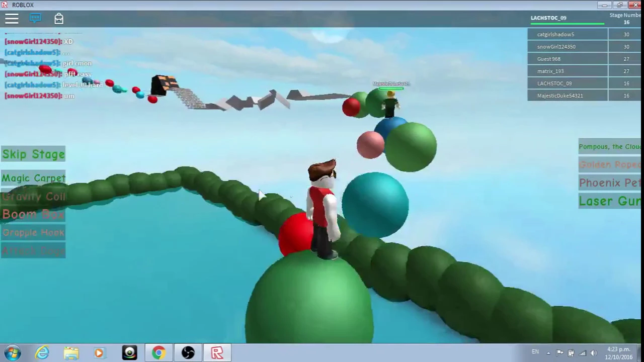Click the MajesticDuke54321 player character
The height and width of the screenshot is (362, 644).
pyautogui.click(x=390, y=103)
